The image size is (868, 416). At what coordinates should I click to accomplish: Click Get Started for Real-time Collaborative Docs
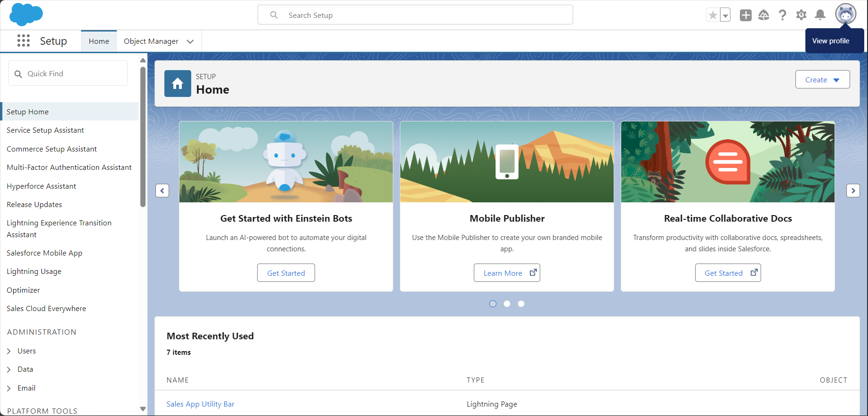point(728,273)
